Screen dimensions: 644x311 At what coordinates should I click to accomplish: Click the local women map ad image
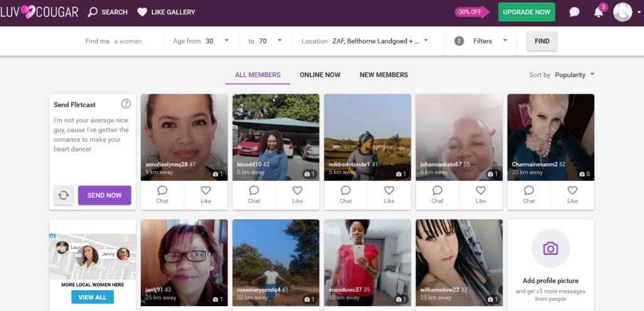[x=92, y=256]
